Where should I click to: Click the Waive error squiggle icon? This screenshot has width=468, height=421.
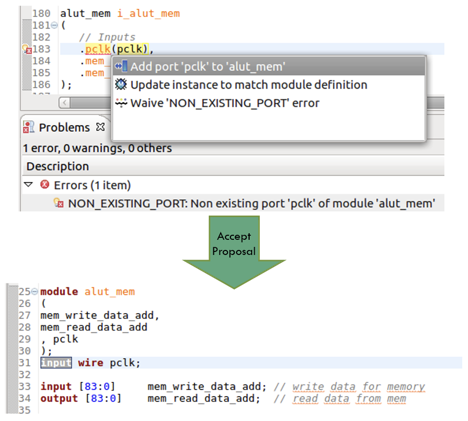(121, 103)
